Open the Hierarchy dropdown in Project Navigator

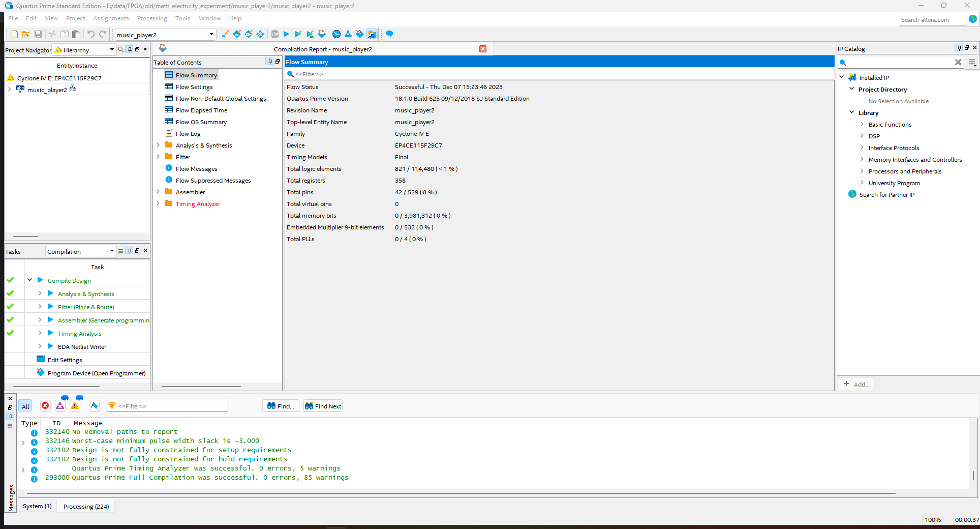pos(112,50)
